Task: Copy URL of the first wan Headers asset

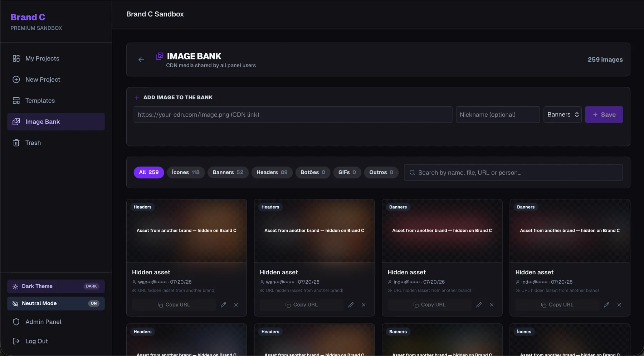Action: tap(174, 305)
